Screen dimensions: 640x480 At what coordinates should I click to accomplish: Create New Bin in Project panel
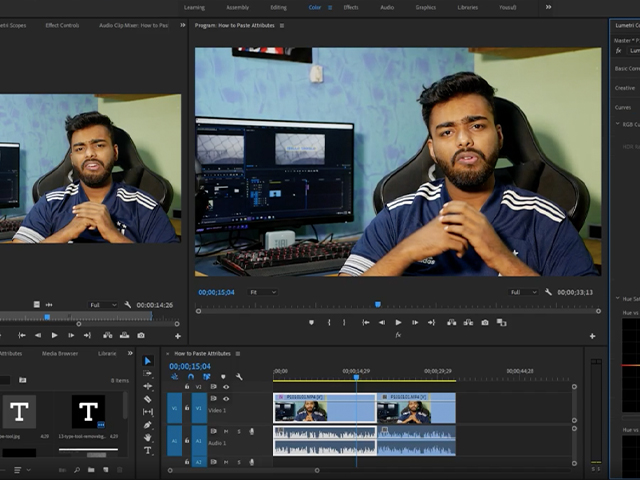(x=91, y=470)
